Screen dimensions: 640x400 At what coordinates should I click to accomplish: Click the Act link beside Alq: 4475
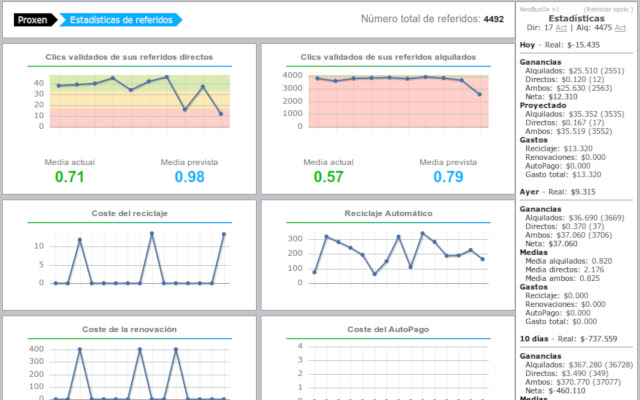tap(620, 28)
